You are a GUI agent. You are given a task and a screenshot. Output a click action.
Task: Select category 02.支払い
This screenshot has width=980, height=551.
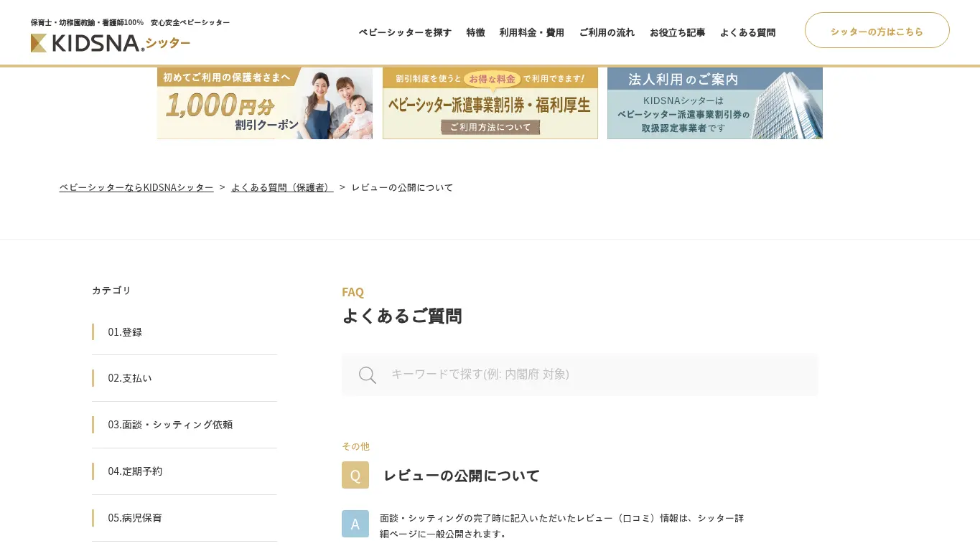click(185, 378)
